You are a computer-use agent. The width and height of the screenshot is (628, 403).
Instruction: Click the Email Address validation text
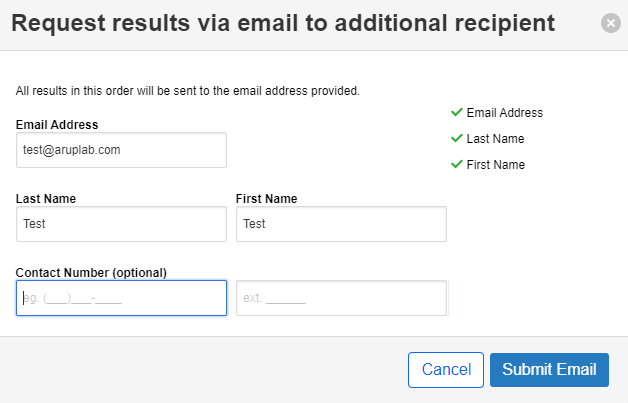click(504, 113)
